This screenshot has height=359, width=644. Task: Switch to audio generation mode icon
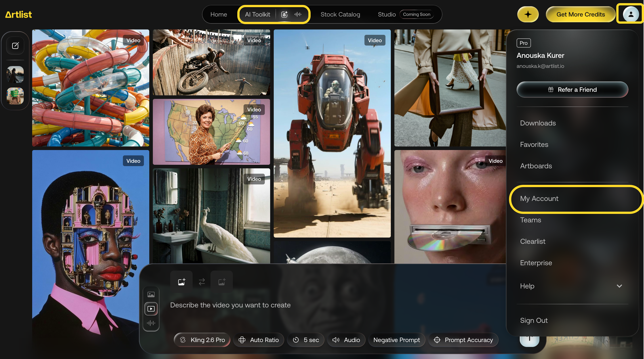(151, 323)
